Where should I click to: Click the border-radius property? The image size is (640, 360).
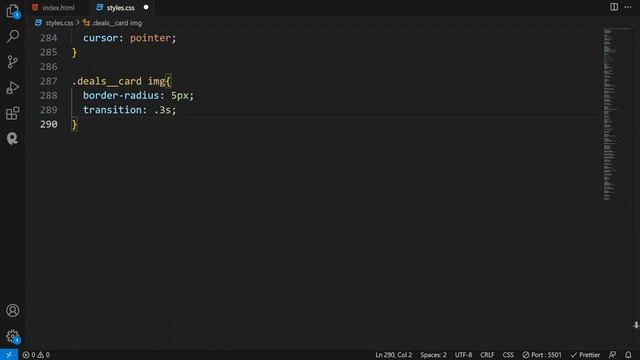121,96
